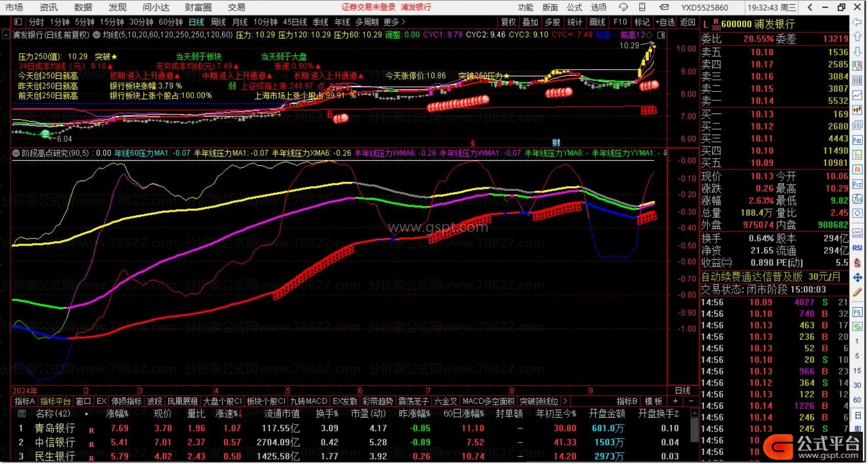Screen dimensions: 868x464
Task: Click the 画线 button
Action: [x=597, y=22]
